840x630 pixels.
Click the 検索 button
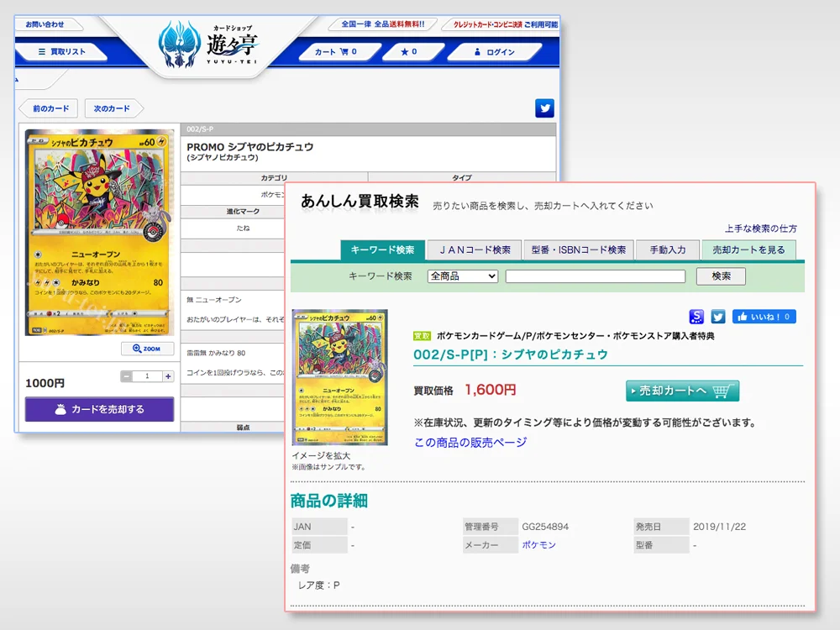coord(721,276)
